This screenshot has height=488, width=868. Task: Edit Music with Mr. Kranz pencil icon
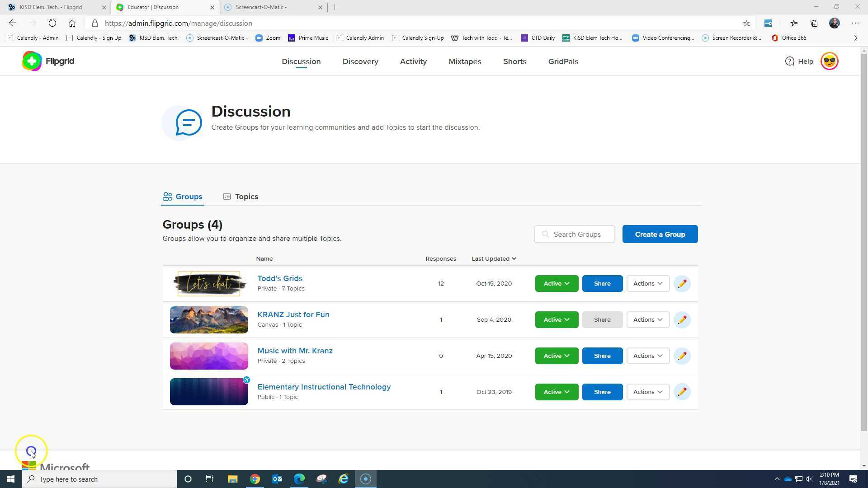(x=682, y=356)
